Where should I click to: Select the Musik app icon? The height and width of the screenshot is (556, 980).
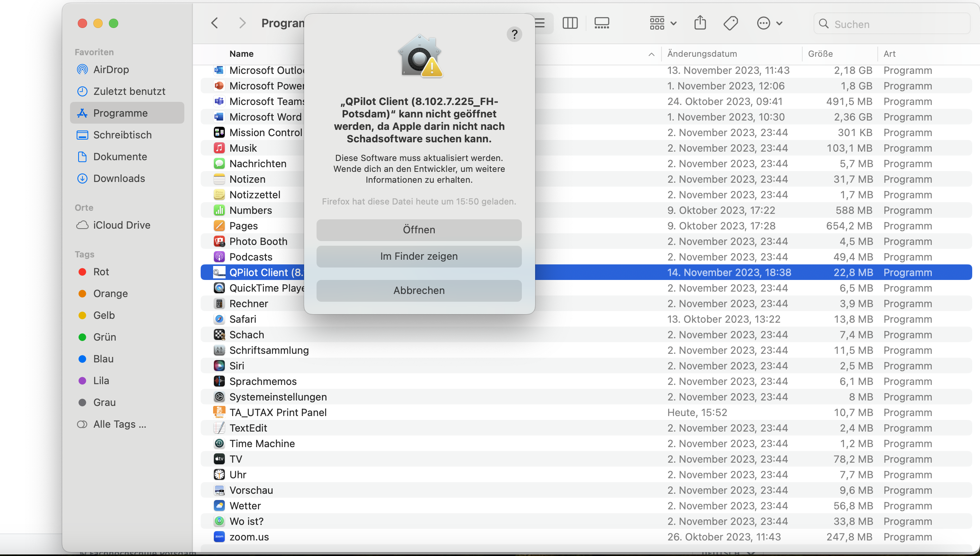click(219, 148)
